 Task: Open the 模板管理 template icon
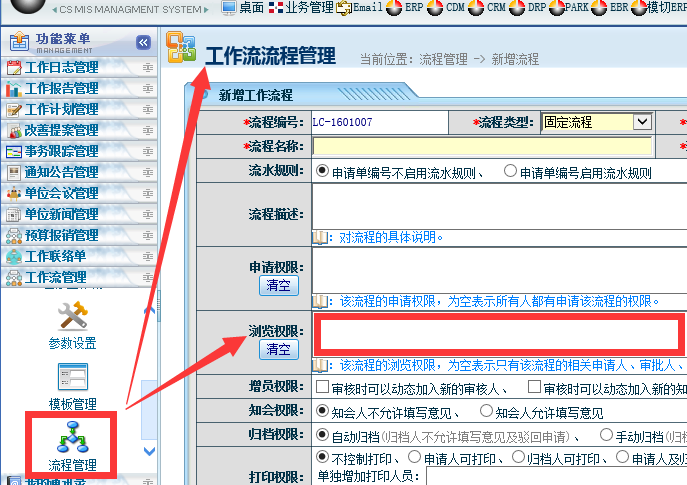click(x=72, y=378)
